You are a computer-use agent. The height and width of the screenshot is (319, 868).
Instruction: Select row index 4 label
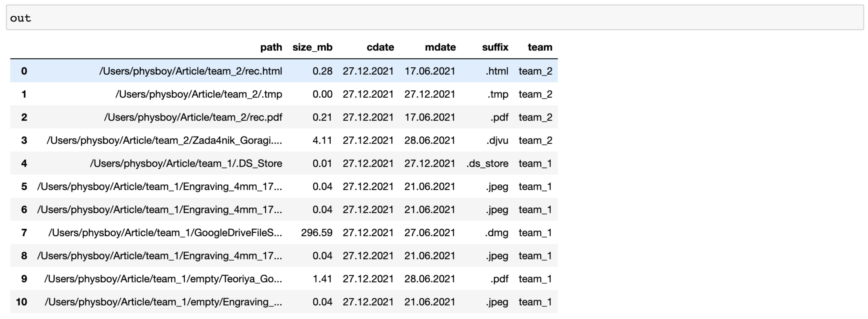pos(24,163)
